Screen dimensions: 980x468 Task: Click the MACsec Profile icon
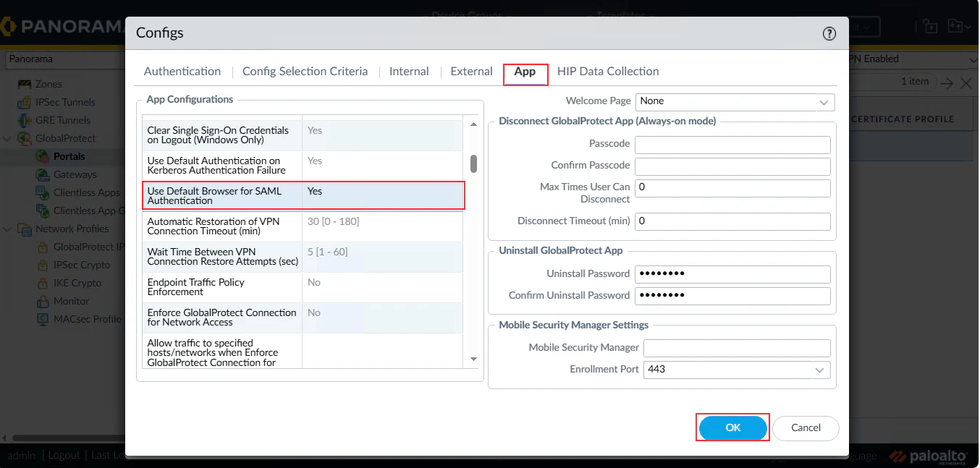pyautogui.click(x=42, y=319)
